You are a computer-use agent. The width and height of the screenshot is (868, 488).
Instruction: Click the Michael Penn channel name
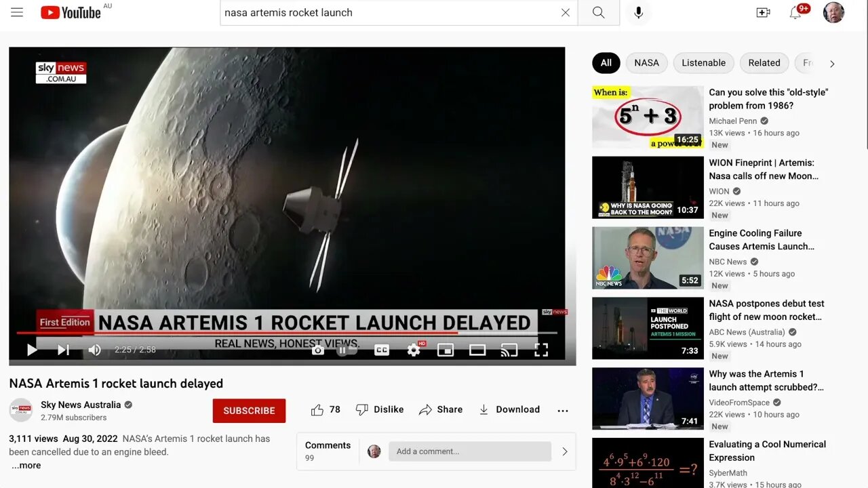(x=732, y=121)
